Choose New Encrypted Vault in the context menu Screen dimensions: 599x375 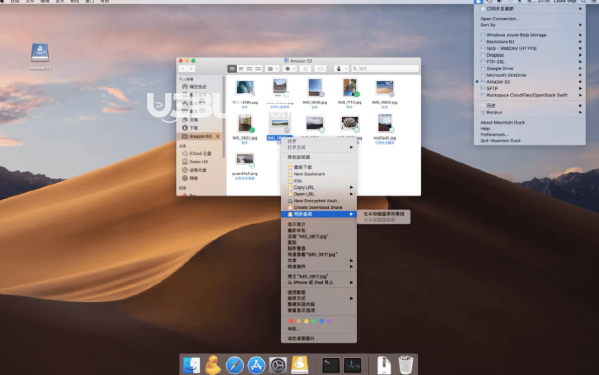click(319, 201)
